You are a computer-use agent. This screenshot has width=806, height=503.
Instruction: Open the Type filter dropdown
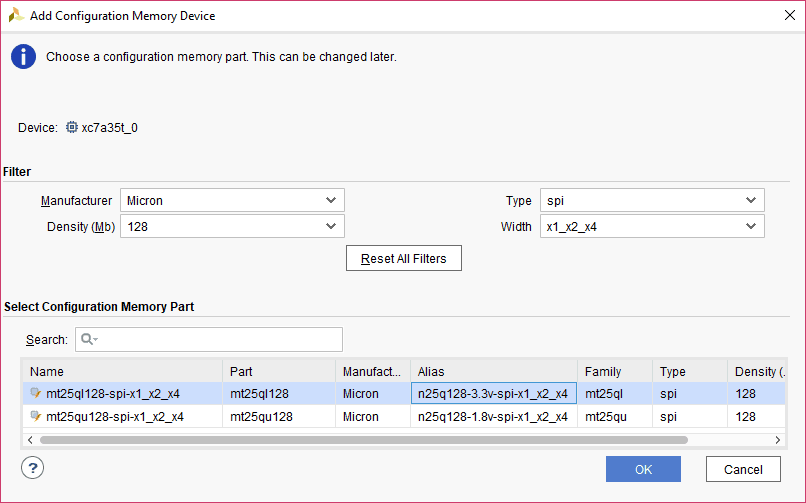[652, 200]
